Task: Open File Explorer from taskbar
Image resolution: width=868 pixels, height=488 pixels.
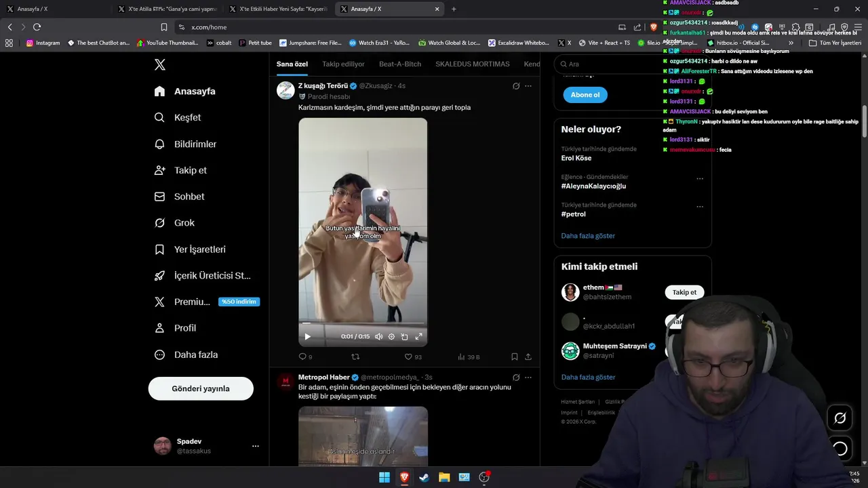Action: (444, 477)
